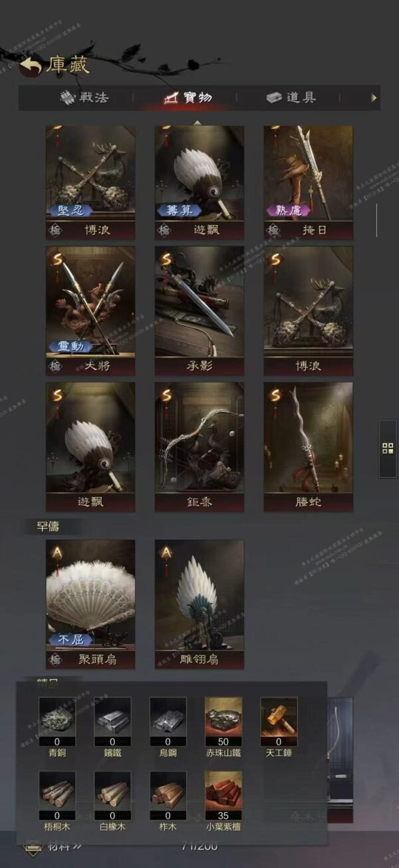Screen dimensions: 399x868
Task: Open the 掩日 treasure card
Action: pyautogui.click(x=309, y=182)
